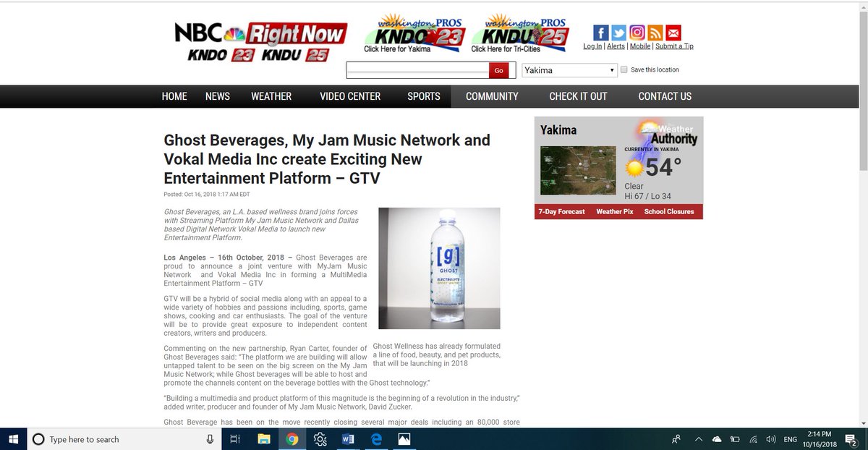
Task: Click the ENG language indicator
Action: tap(791, 439)
